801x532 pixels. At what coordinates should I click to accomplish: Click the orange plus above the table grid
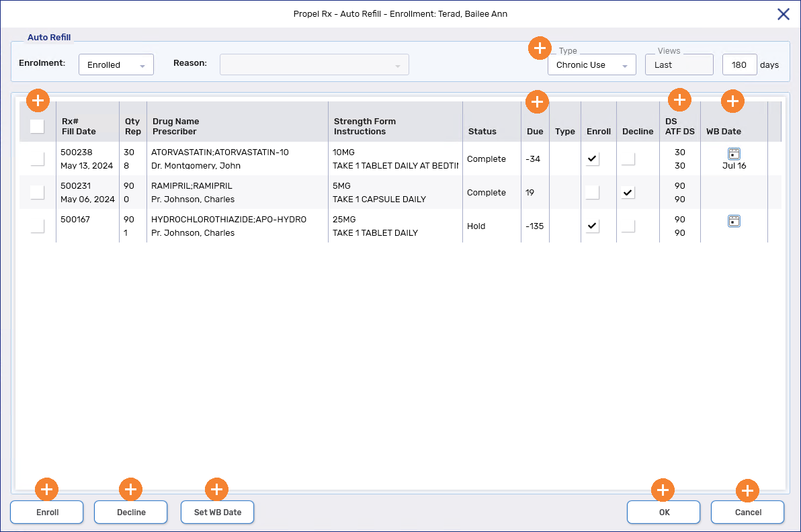click(38, 100)
